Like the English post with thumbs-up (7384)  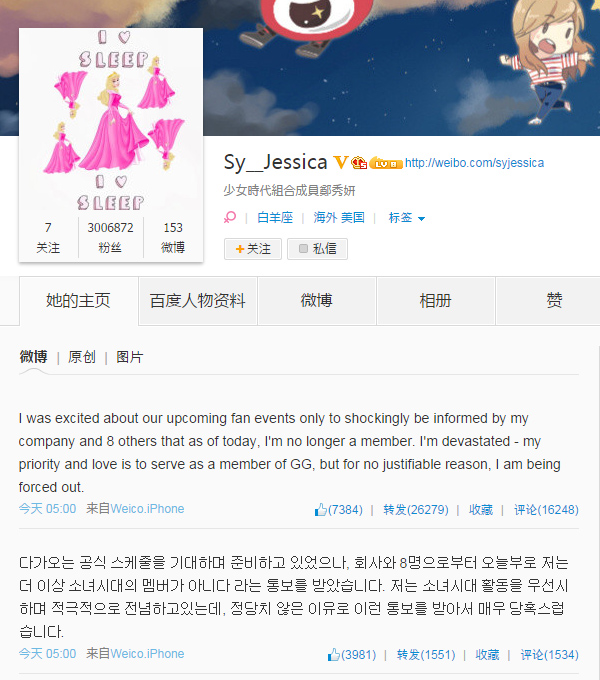[x=320, y=510]
